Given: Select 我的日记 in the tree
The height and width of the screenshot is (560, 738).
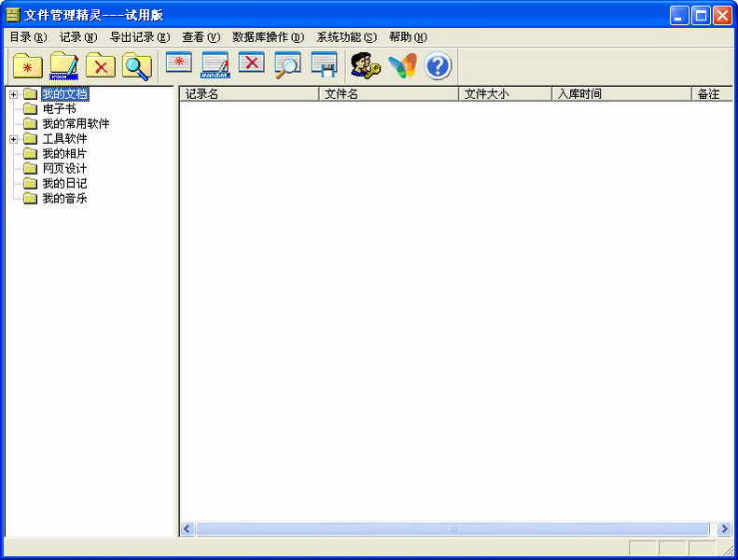Looking at the screenshot, I should click(65, 184).
